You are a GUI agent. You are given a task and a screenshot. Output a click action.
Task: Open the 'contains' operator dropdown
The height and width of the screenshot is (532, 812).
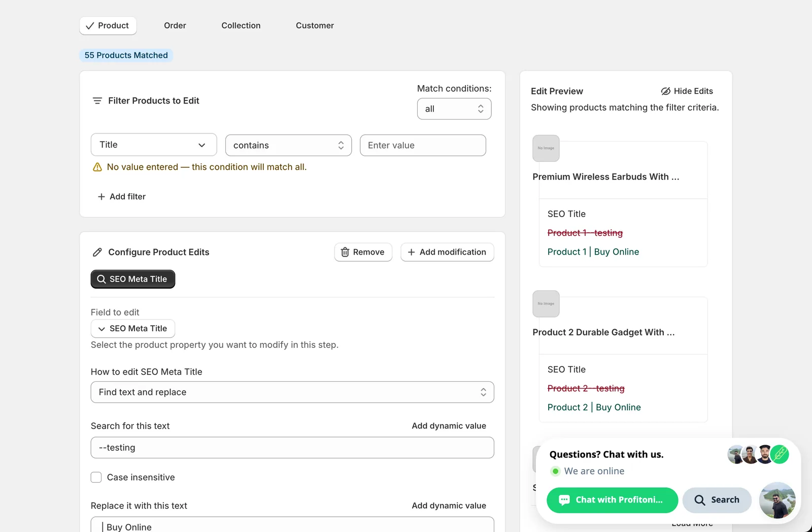tap(288, 145)
